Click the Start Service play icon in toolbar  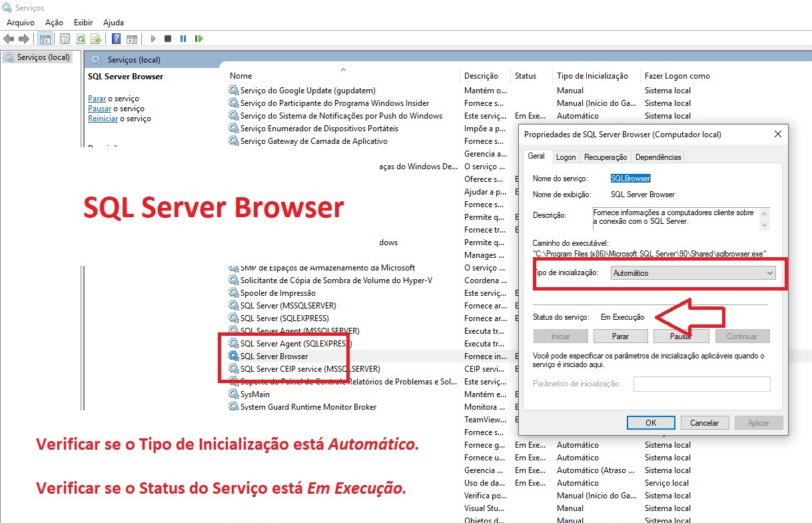click(x=153, y=39)
